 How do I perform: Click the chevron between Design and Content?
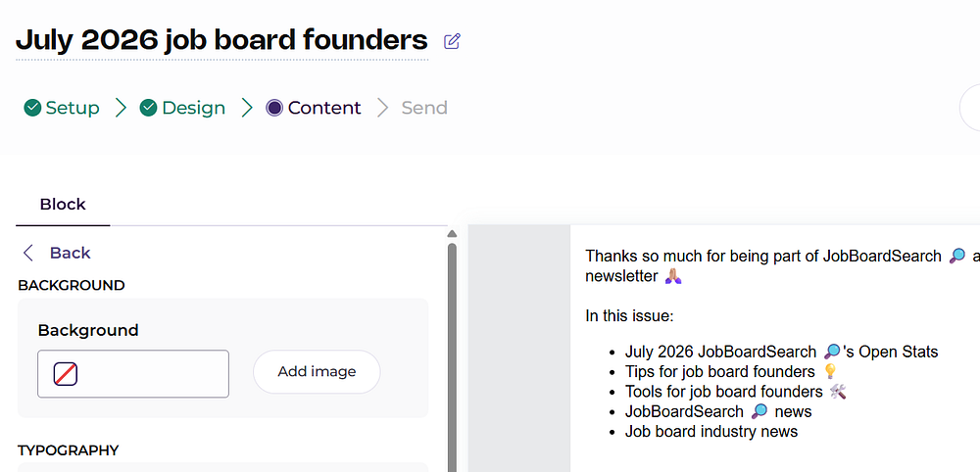coord(247,108)
